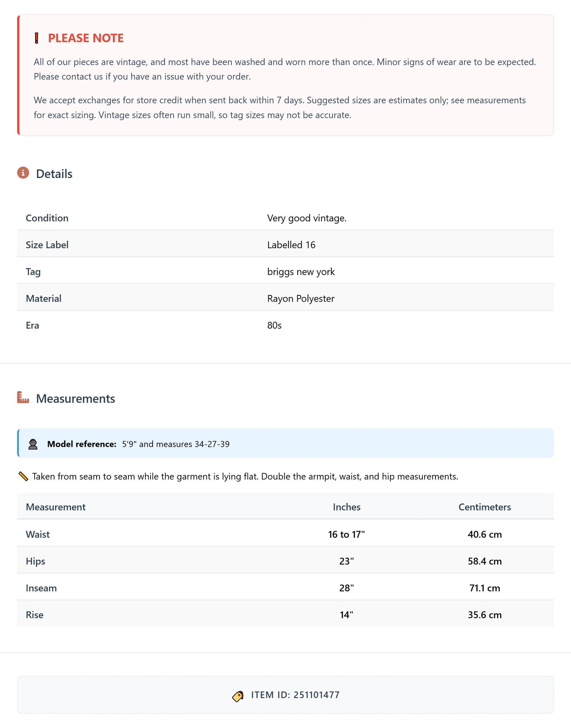Click the Labelled 16 size value
This screenshot has height=728, width=571.
[291, 245]
